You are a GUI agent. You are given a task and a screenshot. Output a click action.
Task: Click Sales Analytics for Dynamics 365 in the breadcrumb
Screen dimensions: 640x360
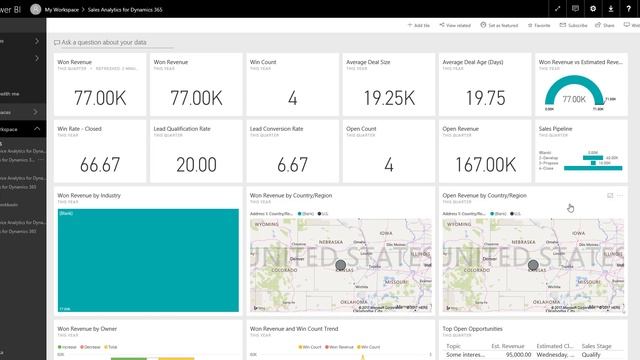point(125,9)
